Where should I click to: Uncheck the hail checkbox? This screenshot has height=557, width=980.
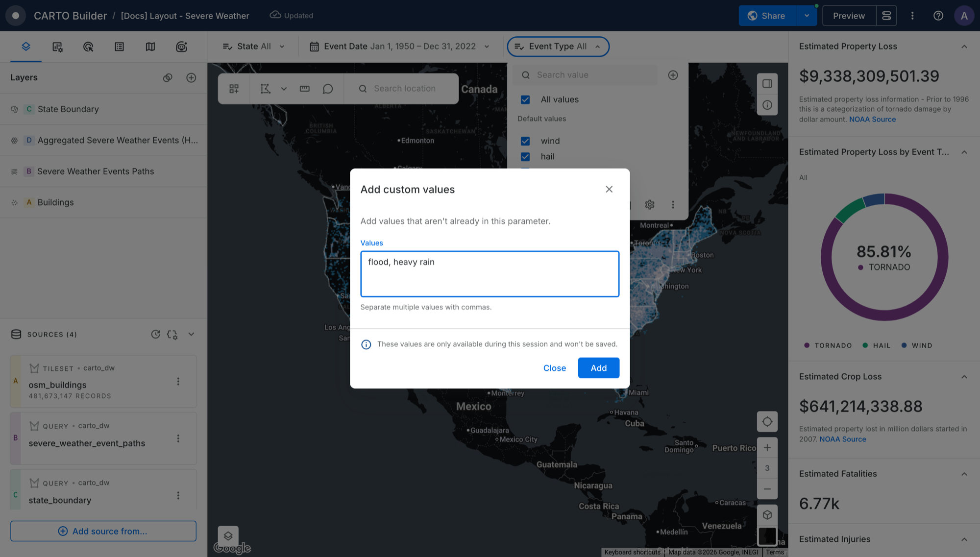click(525, 157)
